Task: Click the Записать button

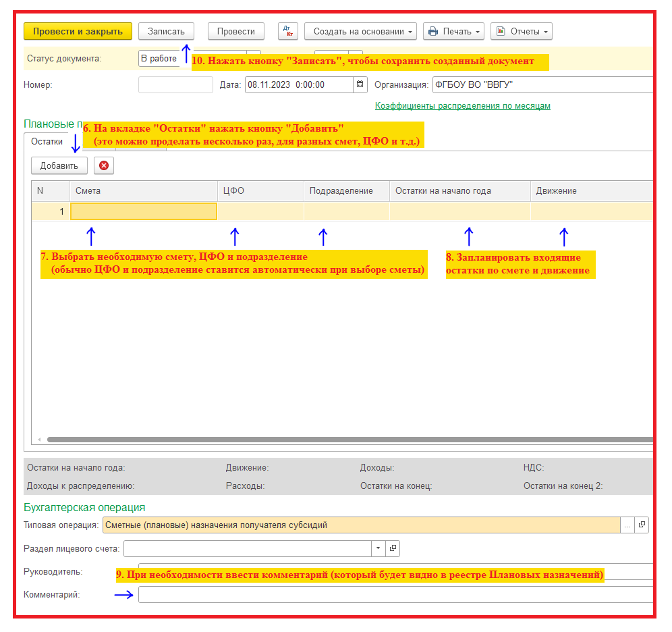Action: pos(166,31)
